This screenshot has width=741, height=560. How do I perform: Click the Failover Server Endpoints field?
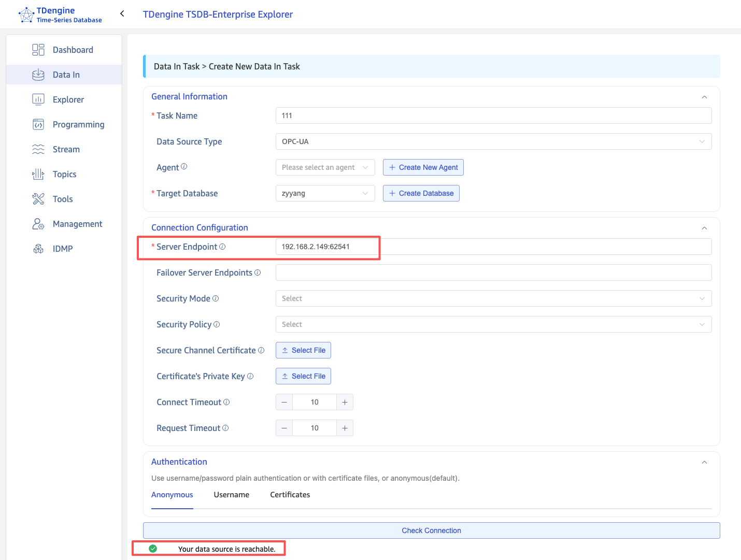[494, 272]
